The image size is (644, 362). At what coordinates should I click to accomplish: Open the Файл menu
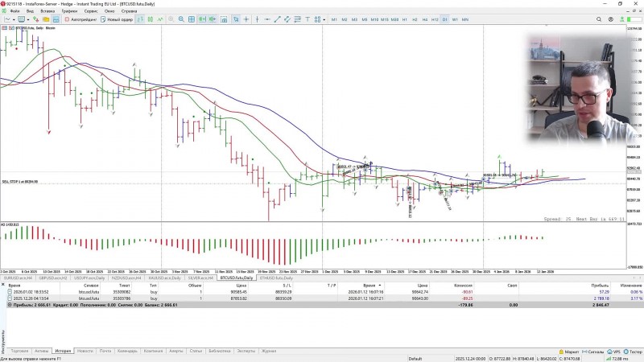(x=14, y=11)
